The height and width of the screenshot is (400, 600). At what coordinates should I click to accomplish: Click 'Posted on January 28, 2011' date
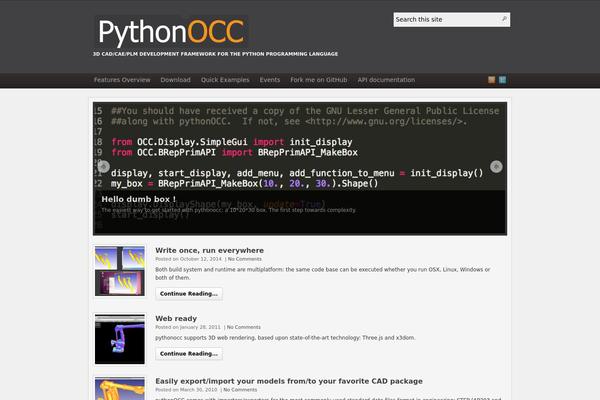[188, 327]
